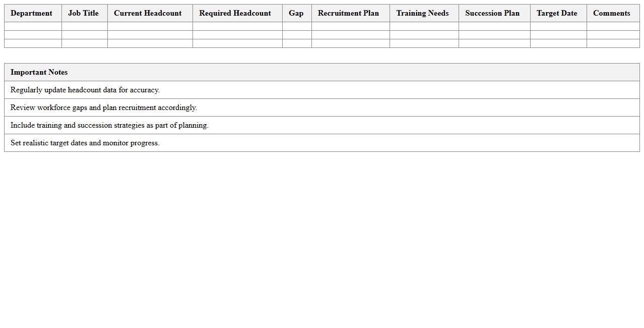The image size is (644, 328).
Task: Click the Gap column header
Action: click(x=296, y=13)
